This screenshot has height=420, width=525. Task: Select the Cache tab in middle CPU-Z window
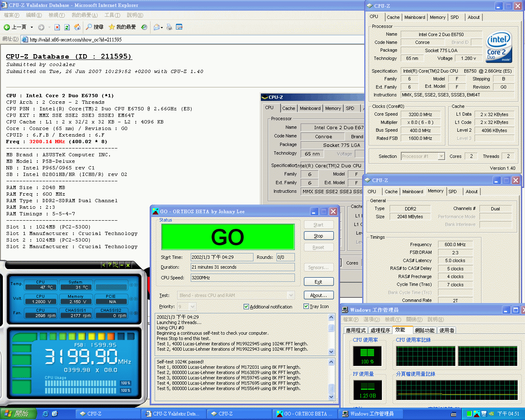tap(288, 108)
